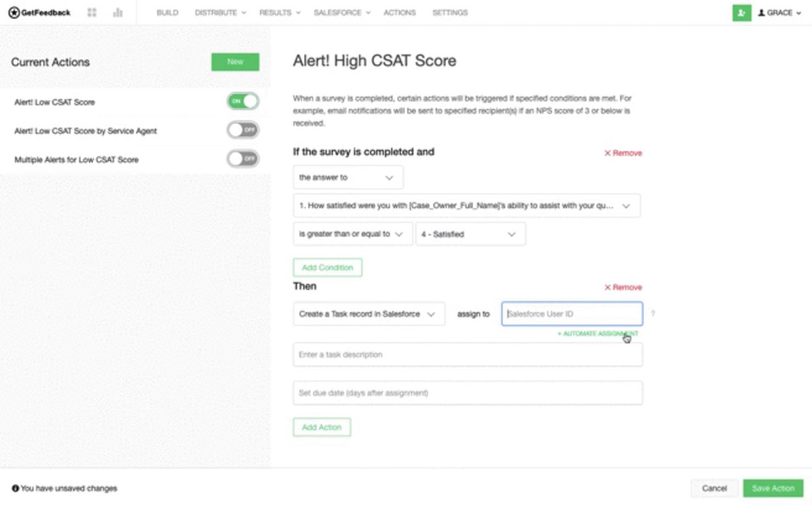Click the green New button
Image resolution: width=812 pixels, height=508 pixels.
[x=235, y=62]
